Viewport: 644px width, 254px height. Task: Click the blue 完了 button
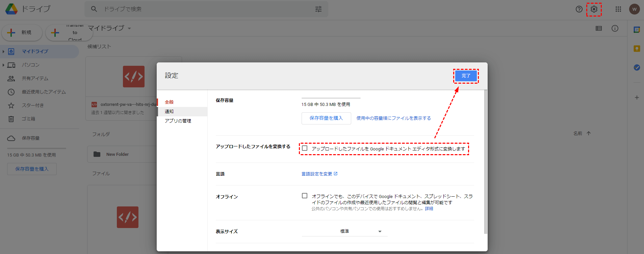[x=466, y=76]
